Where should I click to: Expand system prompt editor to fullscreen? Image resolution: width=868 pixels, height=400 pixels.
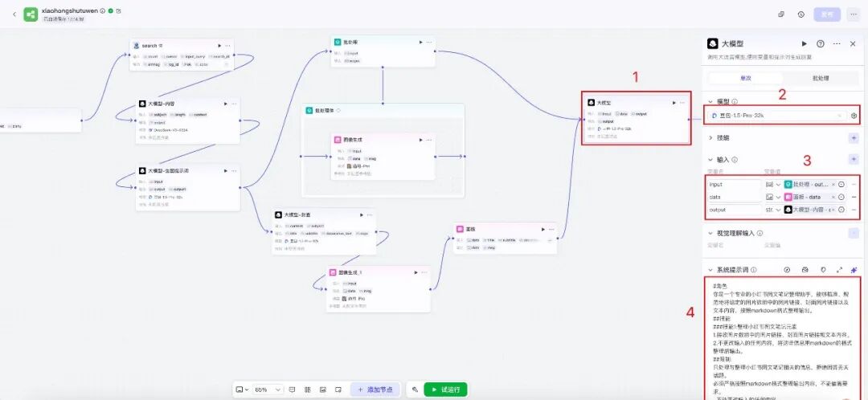point(839,270)
